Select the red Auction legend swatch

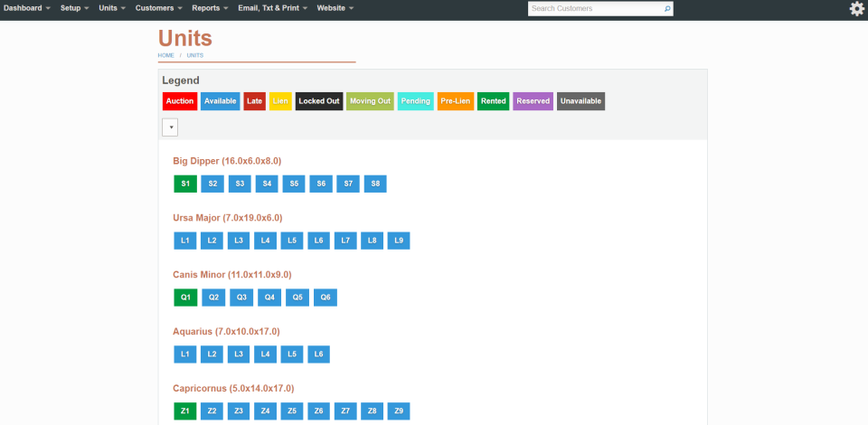point(180,101)
